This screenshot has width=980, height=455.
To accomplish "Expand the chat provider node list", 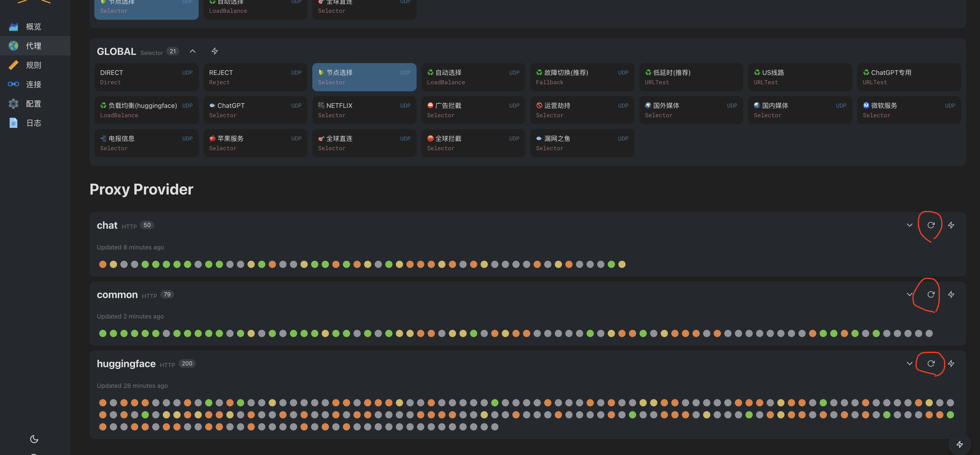I will (909, 225).
